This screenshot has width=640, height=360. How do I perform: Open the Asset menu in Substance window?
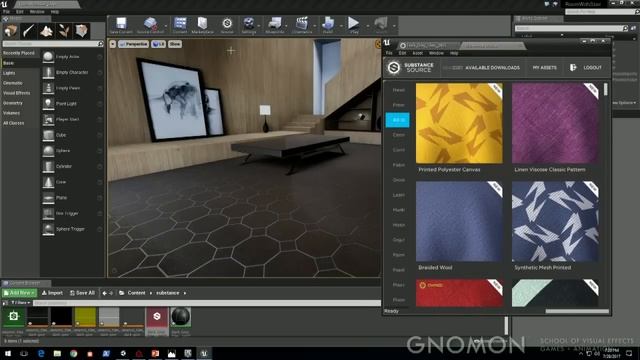pos(418,53)
